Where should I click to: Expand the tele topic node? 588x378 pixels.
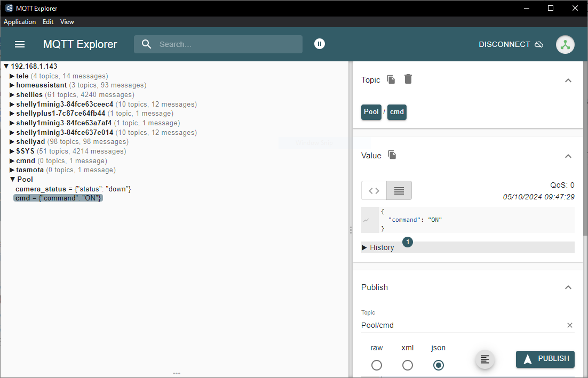coord(12,76)
